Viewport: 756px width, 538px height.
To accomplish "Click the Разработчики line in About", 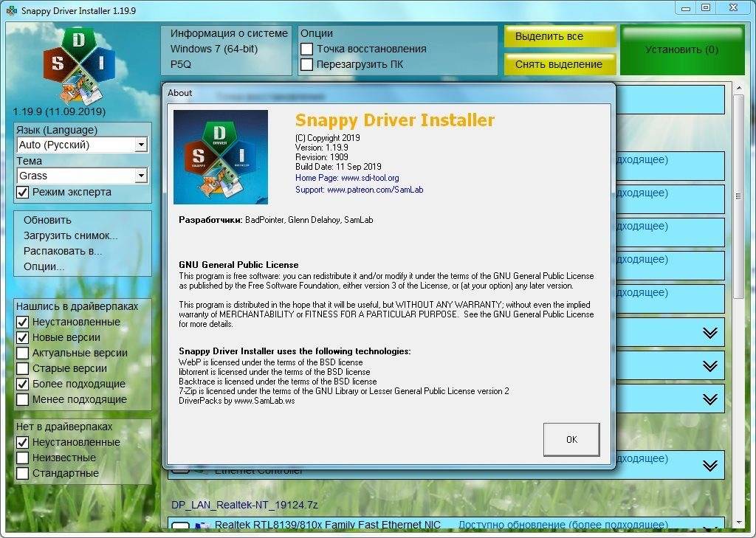I will [276, 220].
